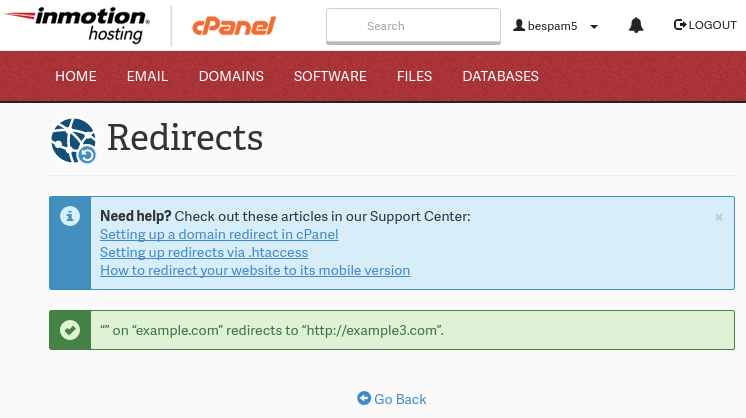The height and width of the screenshot is (418, 746).
Task: Click the info icon in help box
Action: pyautogui.click(x=70, y=216)
